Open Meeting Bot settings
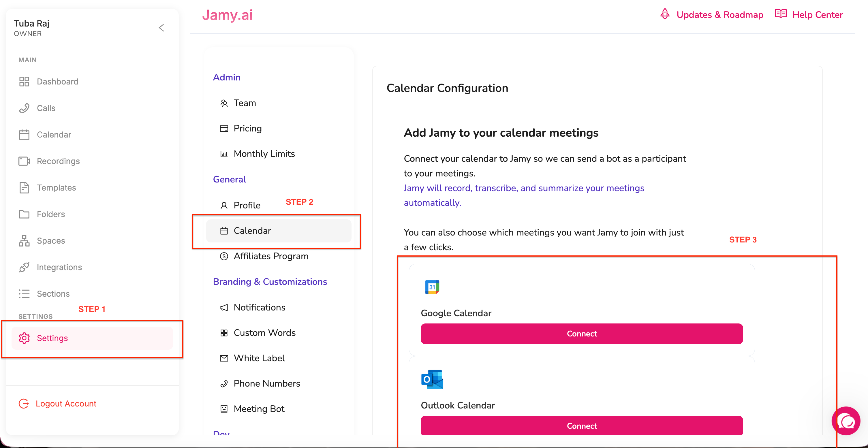868x448 pixels. coord(259,409)
